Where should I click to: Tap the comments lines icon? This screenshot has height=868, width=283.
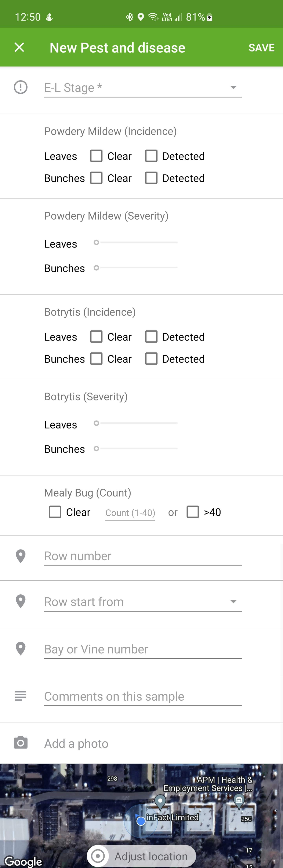21,696
